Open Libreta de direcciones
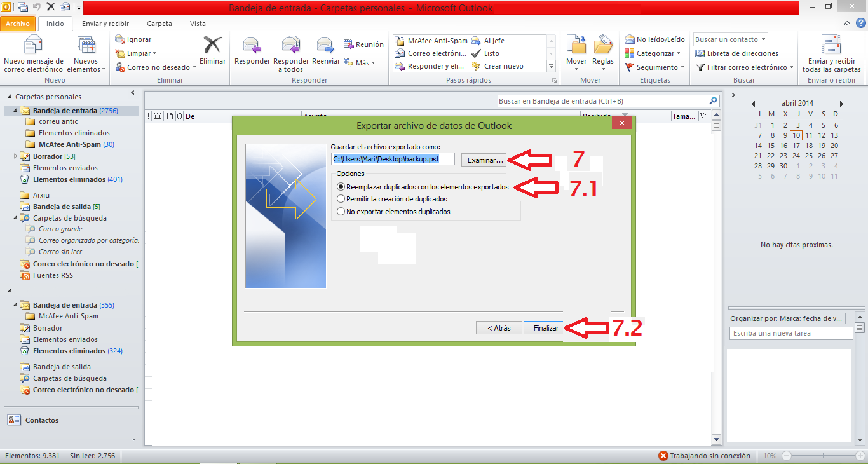Viewport: 868px width, 464px height. click(x=737, y=53)
